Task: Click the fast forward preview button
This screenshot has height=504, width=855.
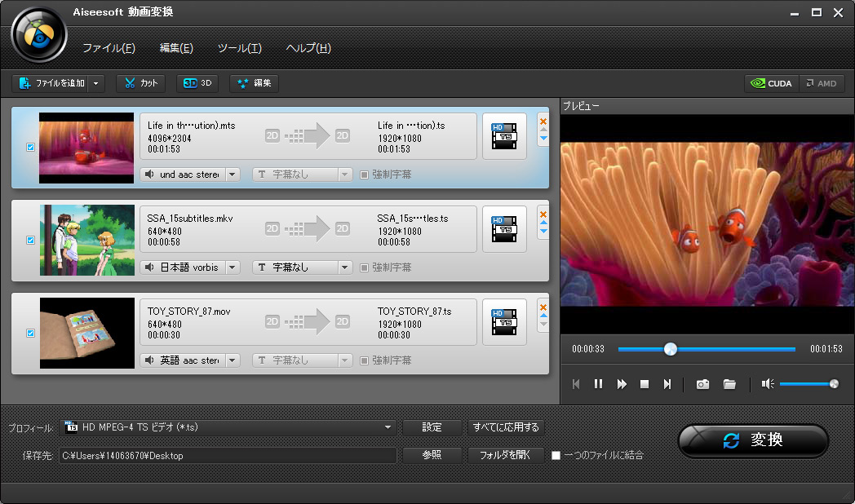Action: [622, 384]
